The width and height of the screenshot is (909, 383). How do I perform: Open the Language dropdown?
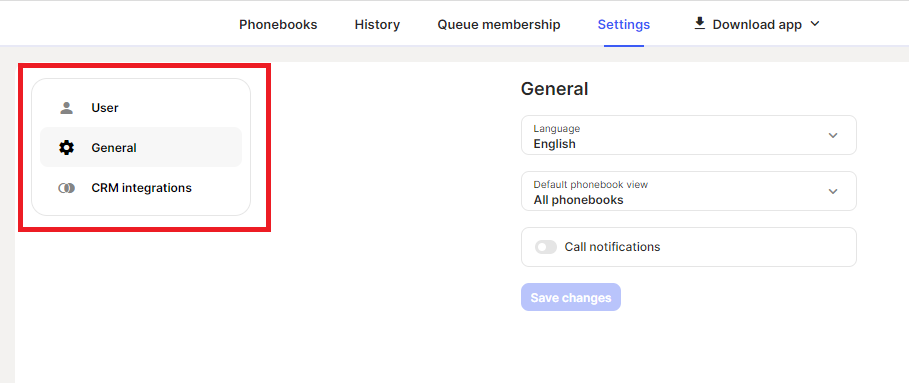tap(689, 135)
